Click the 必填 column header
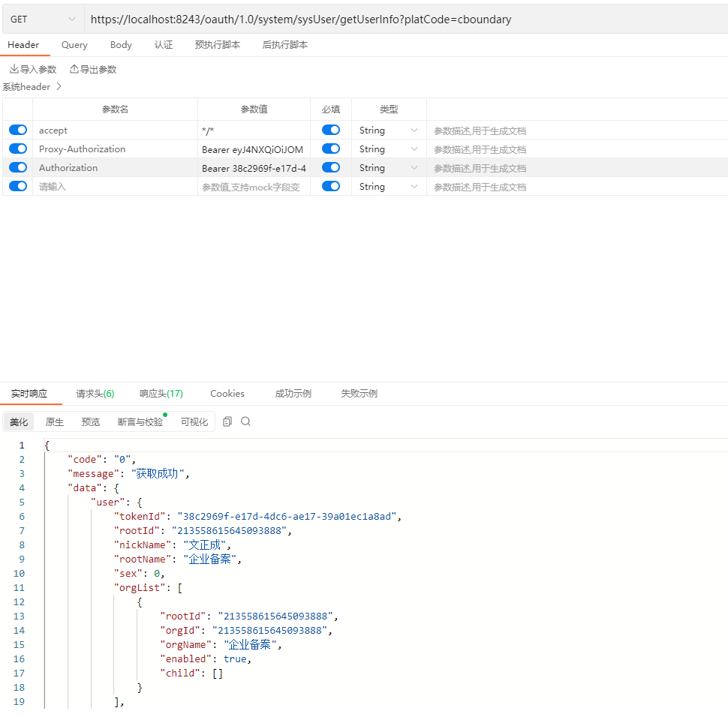 tap(331, 109)
